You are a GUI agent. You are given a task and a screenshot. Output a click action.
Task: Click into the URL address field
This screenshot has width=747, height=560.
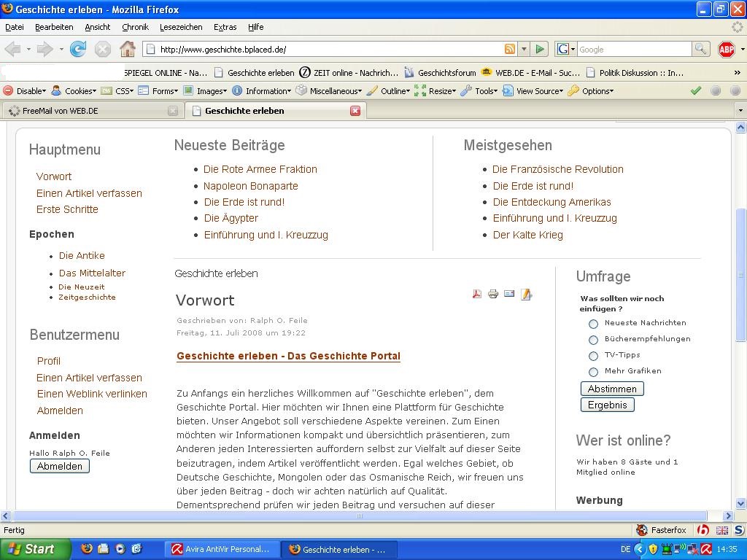click(329, 49)
